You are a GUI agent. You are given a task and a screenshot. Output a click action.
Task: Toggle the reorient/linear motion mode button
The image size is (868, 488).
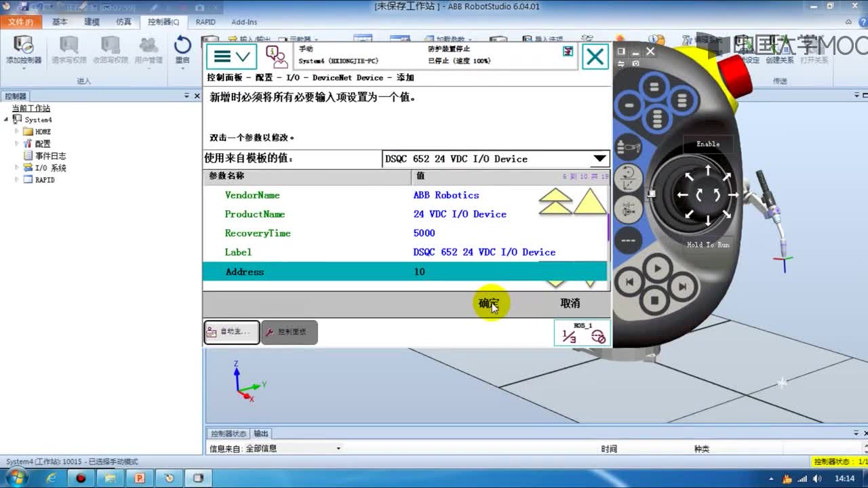click(x=629, y=178)
